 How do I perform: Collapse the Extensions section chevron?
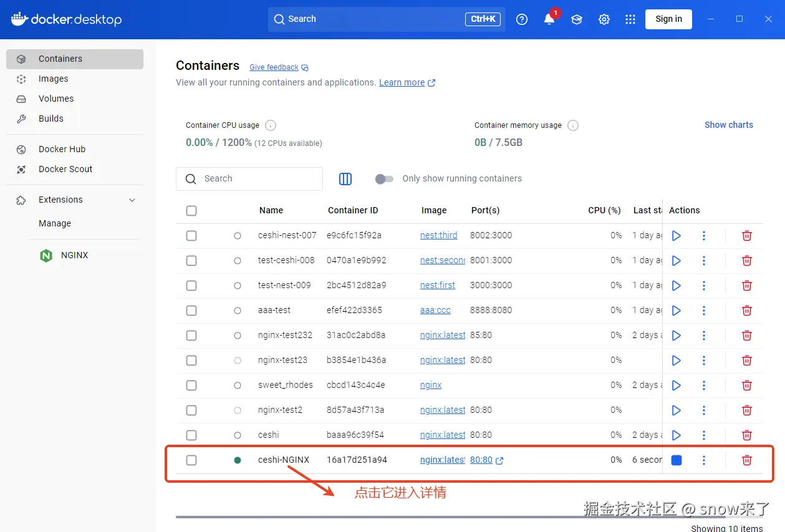point(132,200)
